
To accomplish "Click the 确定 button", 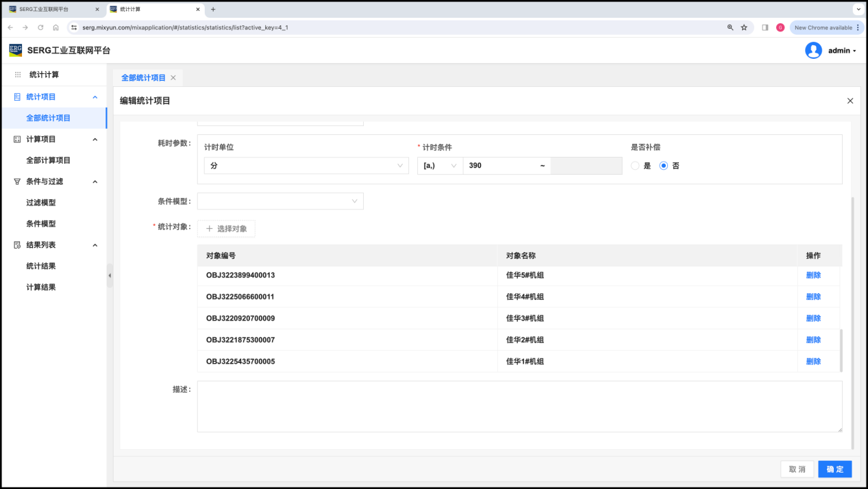I will [x=834, y=469].
